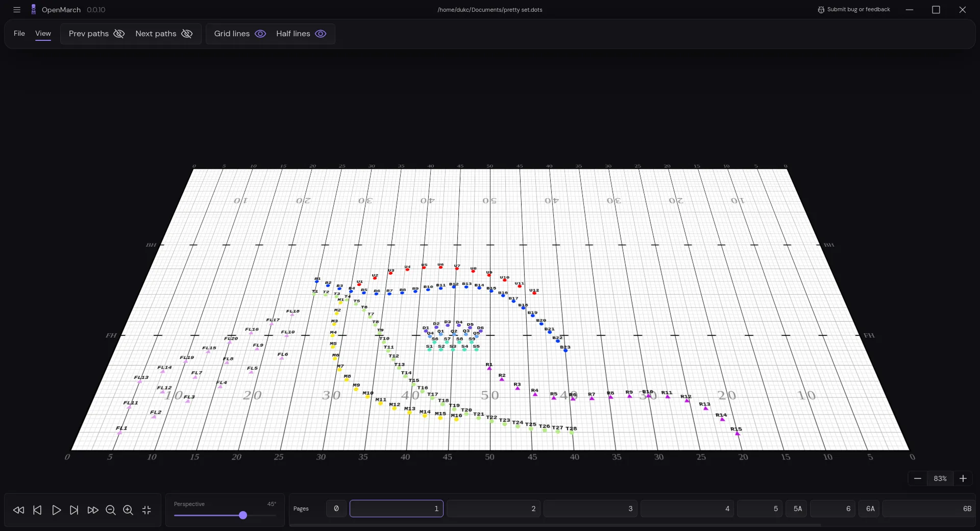Open the File menu
This screenshot has width=980, height=531.
pos(19,34)
